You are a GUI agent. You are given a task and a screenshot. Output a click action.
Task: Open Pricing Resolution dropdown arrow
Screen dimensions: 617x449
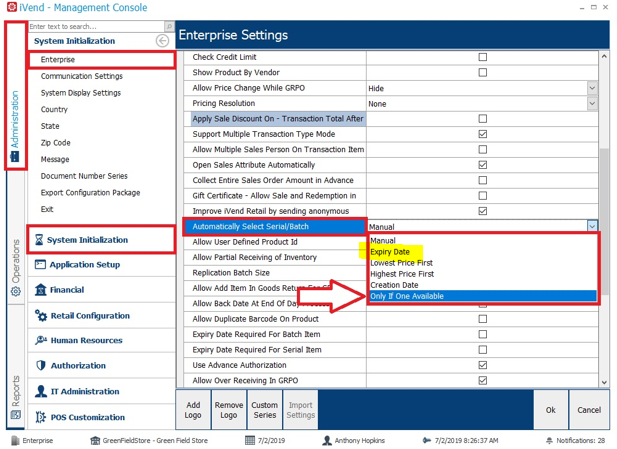tap(592, 103)
